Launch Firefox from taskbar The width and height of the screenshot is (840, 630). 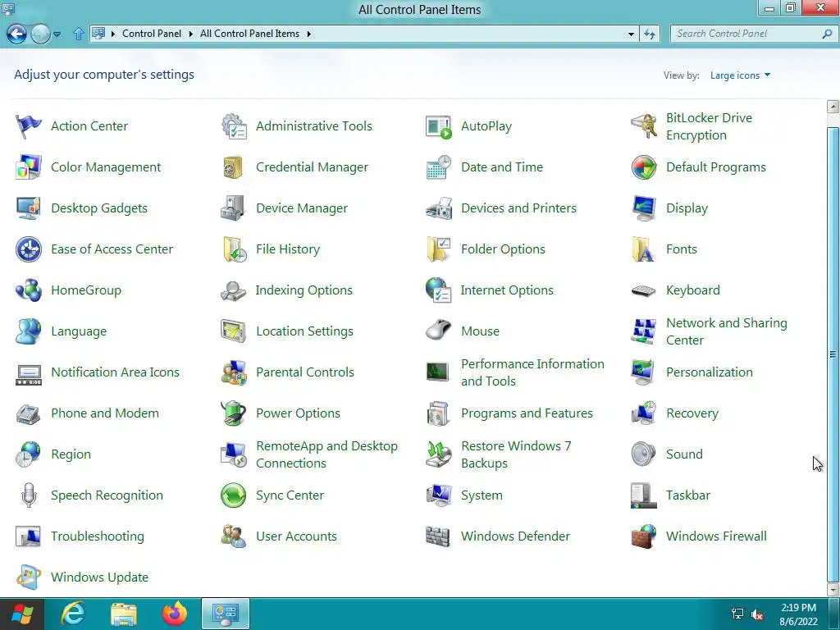click(175, 614)
